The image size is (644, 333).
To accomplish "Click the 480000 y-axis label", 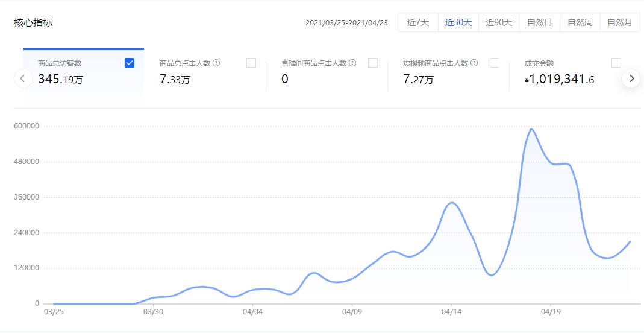I will point(27,162).
